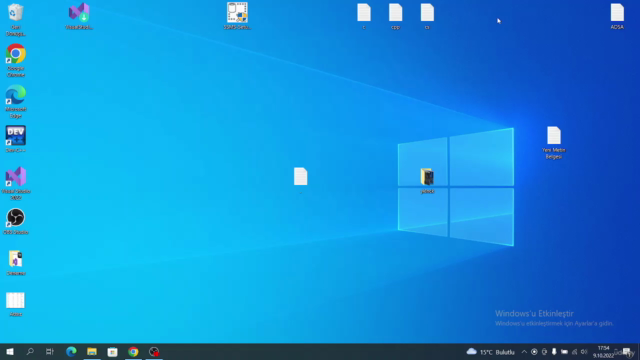The width and height of the screenshot is (640, 360).
Task: Select the Microsoft Edge desktop shortcut
Action: 16,102
